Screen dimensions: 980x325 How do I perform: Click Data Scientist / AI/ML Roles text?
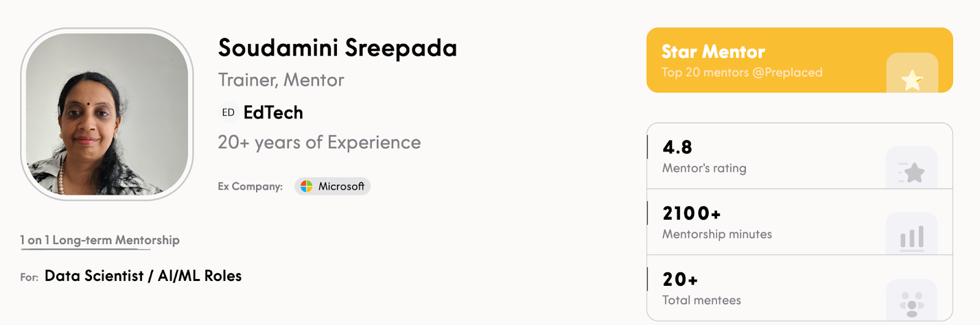143,276
